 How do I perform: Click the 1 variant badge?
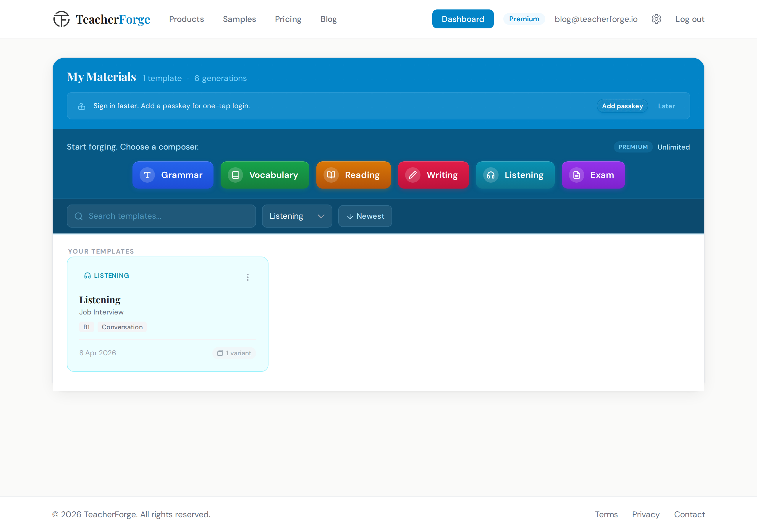tap(234, 353)
